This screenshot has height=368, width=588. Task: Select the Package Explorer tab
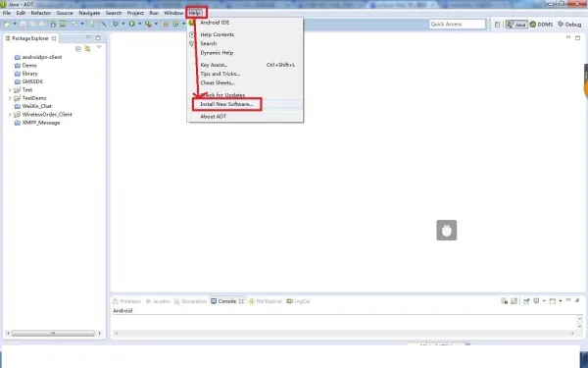[30, 38]
